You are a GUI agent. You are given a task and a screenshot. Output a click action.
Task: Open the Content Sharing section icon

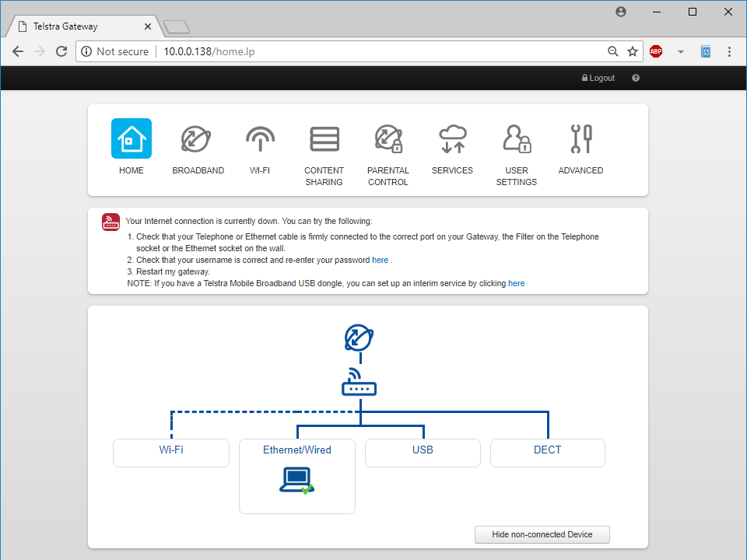324,138
